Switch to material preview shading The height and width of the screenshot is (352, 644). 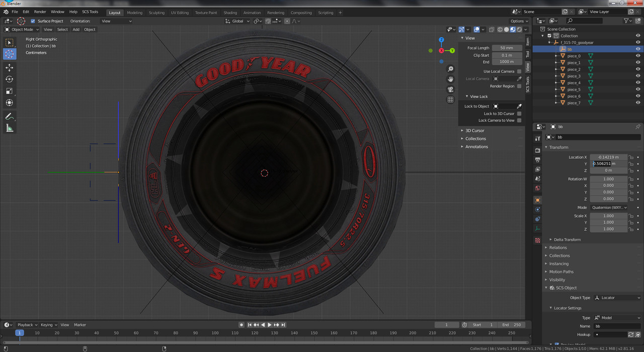(x=513, y=30)
